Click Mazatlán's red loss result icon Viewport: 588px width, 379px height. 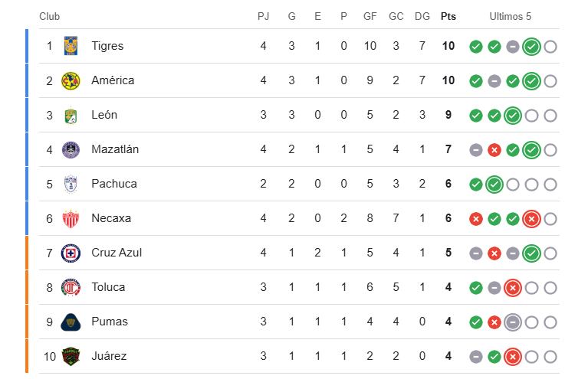point(494,150)
